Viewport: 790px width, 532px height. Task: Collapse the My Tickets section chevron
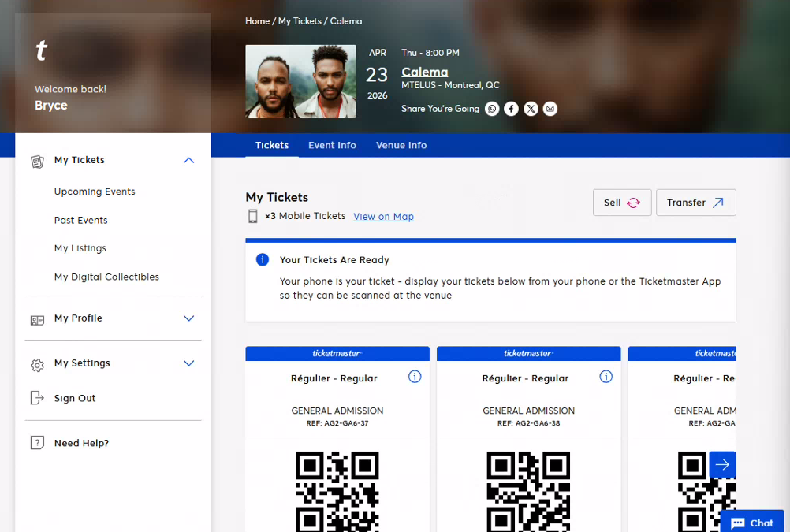[188, 160]
